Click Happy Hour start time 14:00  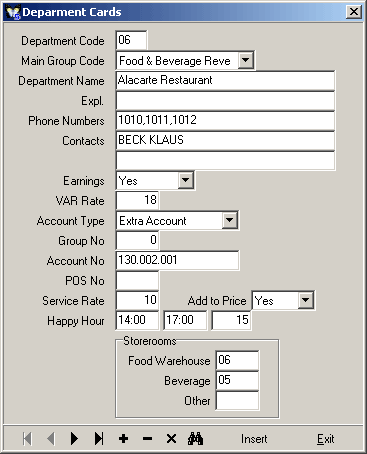pyautogui.click(x=137, y=320)
